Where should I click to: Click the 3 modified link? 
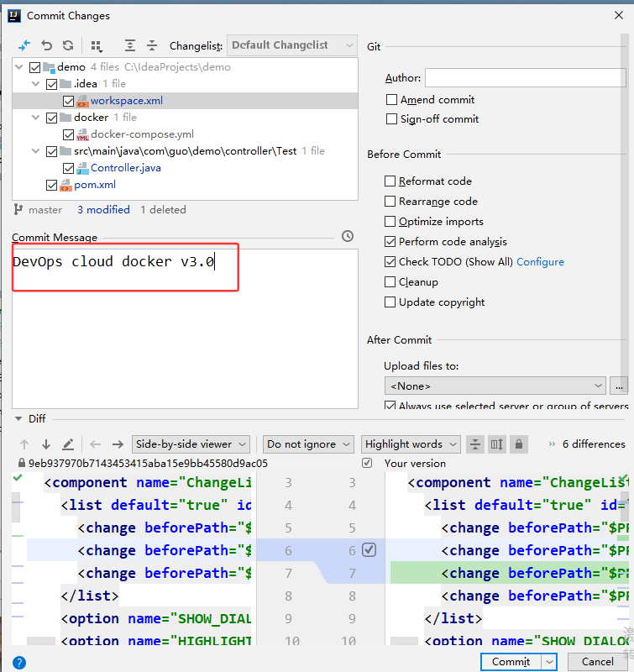point(103,209)
